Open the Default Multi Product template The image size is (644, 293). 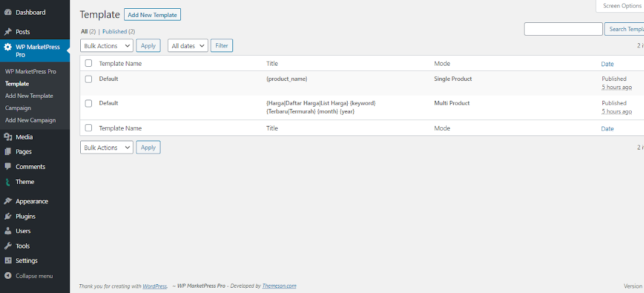(x=108, y=103)
